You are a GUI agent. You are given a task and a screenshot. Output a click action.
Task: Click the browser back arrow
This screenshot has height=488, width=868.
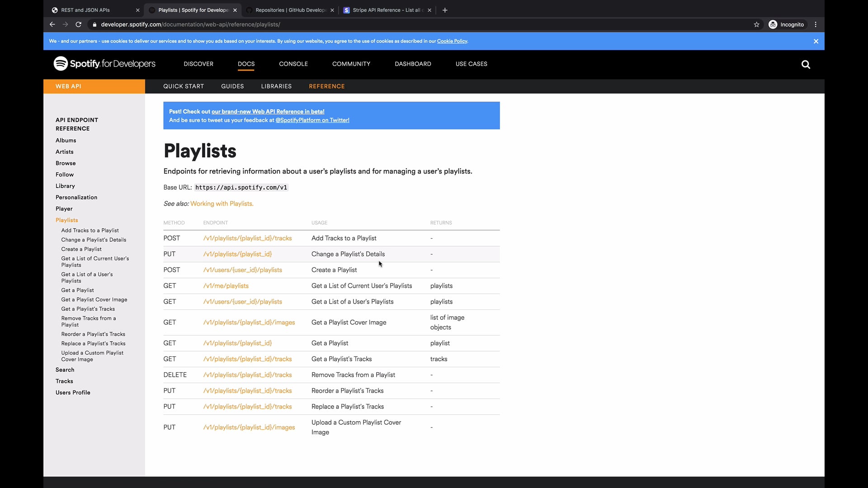coord(52,24)
